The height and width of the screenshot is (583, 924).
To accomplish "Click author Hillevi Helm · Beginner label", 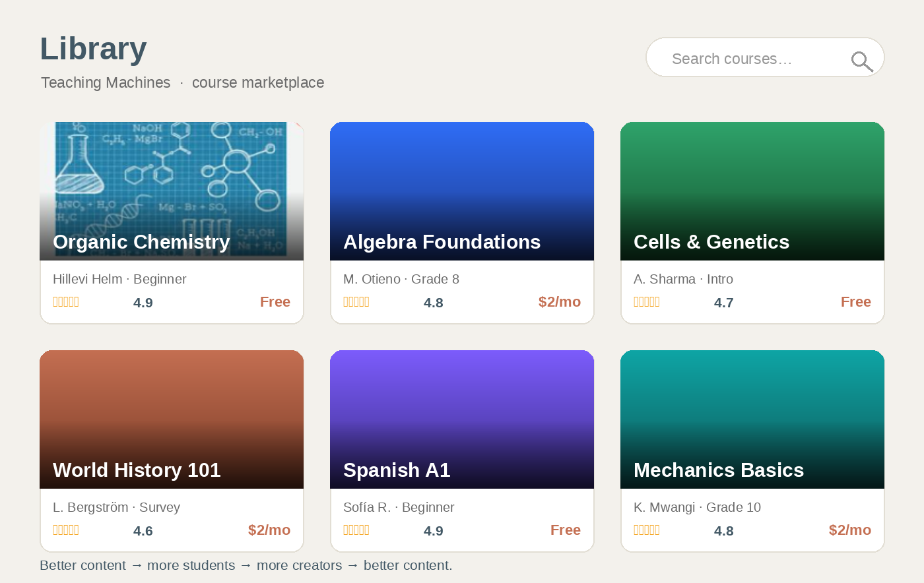I will (x=119, y=279).
